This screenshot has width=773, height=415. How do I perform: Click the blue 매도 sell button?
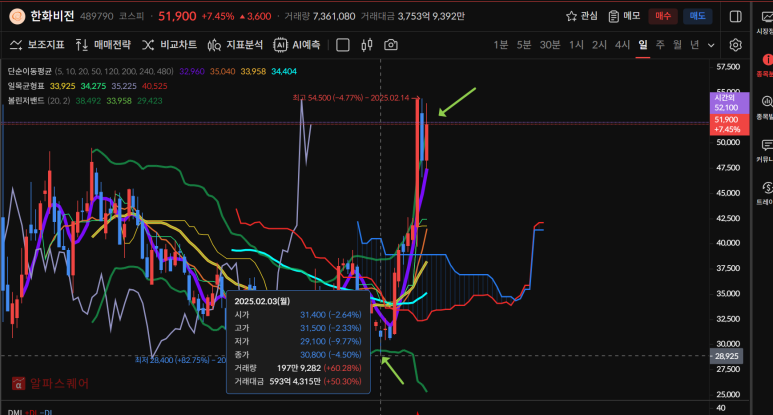click(x=697, y=16)
